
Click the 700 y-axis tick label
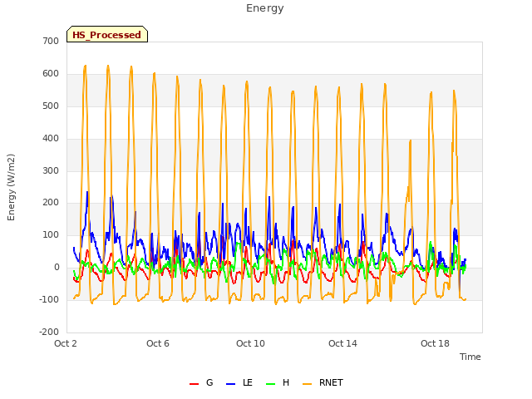pos(51,41)
